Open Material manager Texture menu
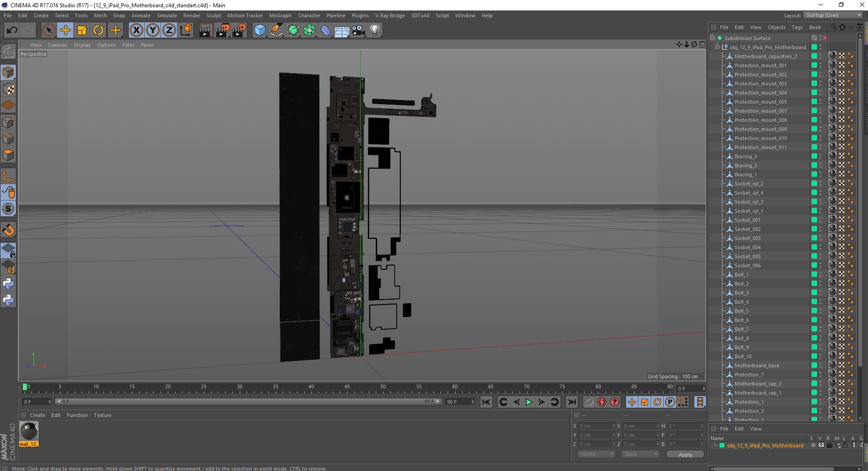The height and width of the screenshot is (471, 868). point(102,415)
